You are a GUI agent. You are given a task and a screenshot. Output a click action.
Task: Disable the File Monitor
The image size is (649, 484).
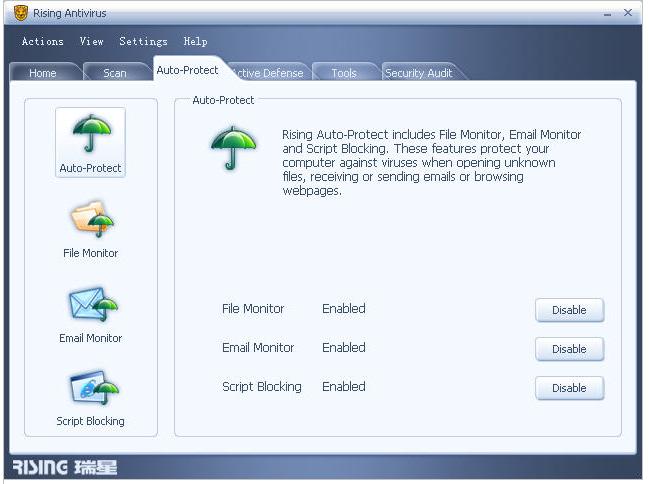coord(570,310)
